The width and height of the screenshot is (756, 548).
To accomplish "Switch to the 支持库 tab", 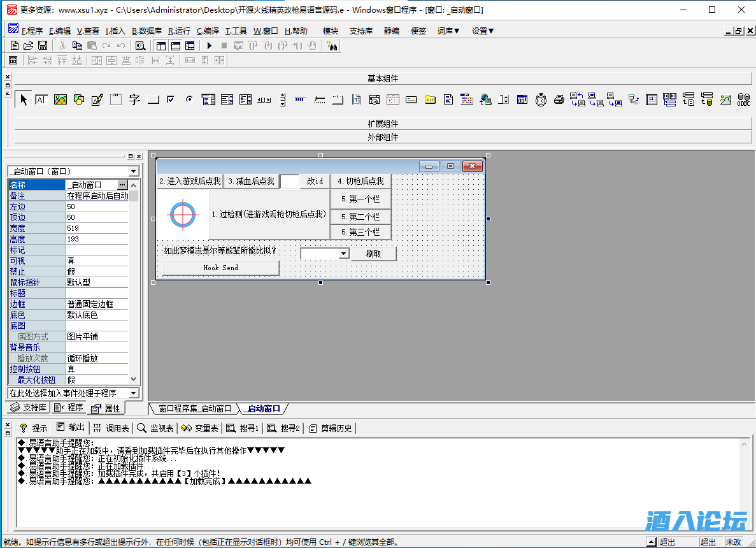I will point(28,408).
